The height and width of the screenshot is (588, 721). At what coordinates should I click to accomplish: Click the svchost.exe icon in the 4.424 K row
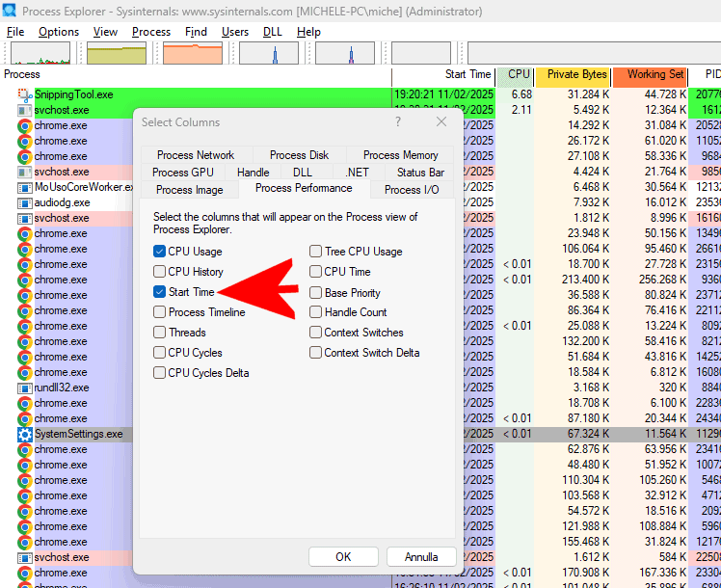tap(25, 172)
